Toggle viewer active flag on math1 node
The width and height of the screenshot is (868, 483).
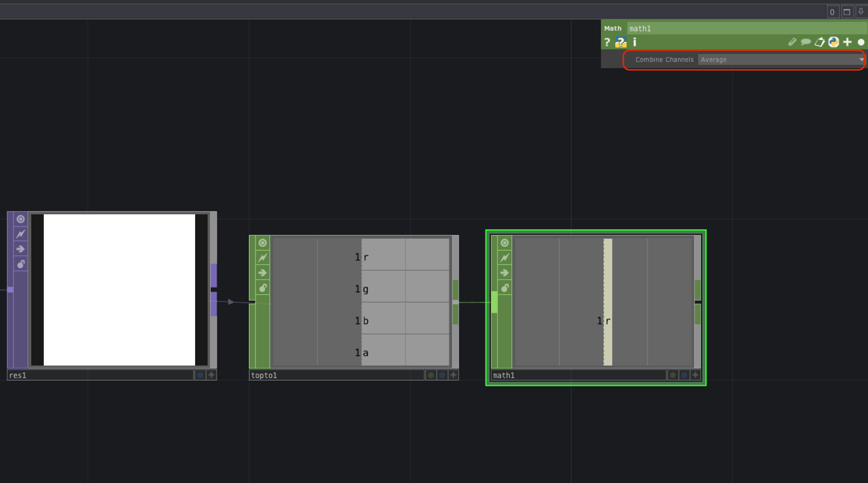(505, 243)
